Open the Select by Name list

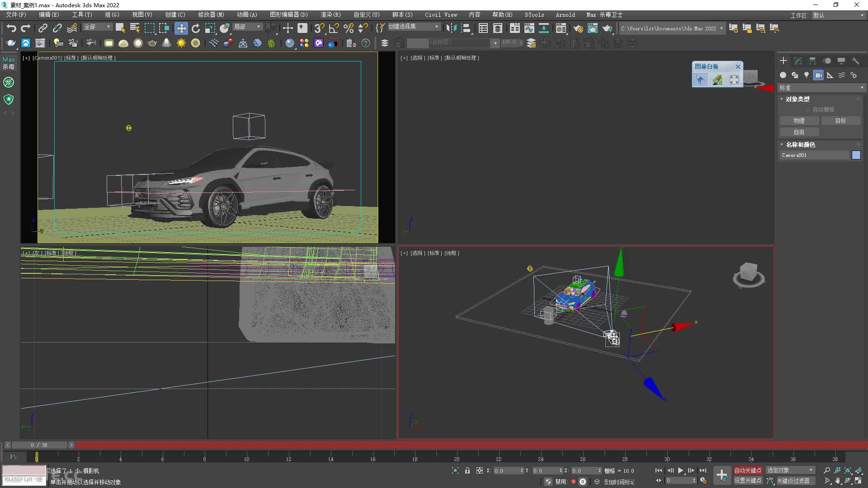click(135, 28)
